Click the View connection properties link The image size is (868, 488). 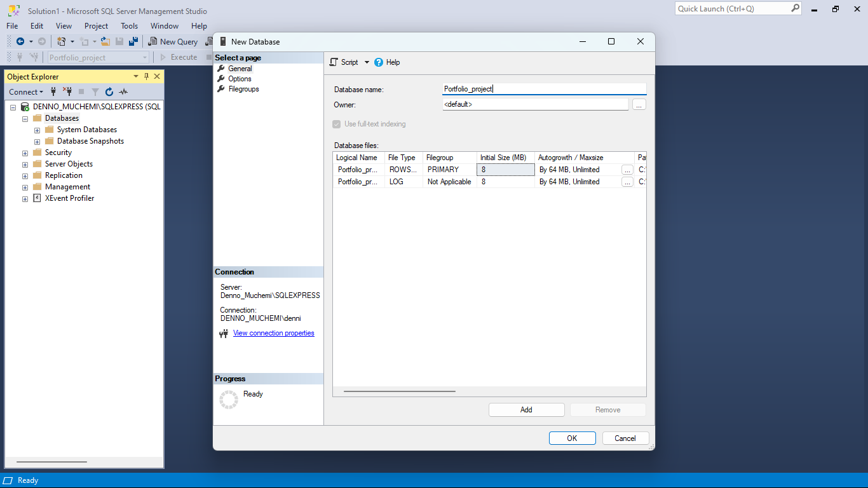coord(274,333)
